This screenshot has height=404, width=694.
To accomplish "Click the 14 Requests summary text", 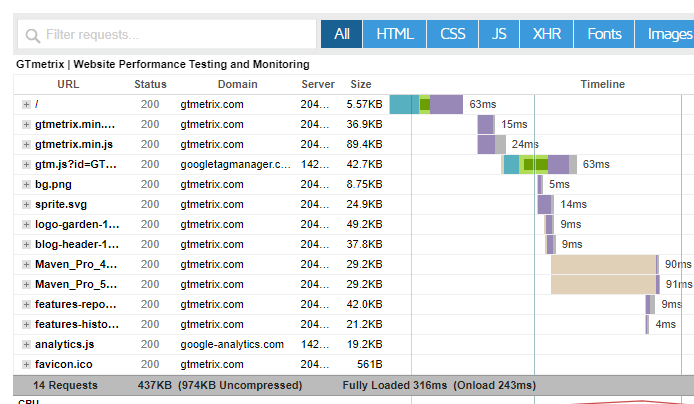I will (65, 385).
